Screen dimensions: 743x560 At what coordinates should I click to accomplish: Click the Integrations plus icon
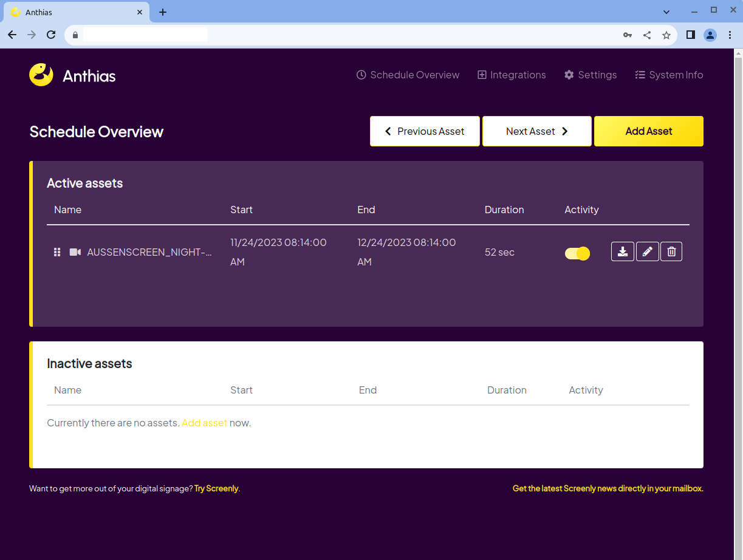[481, 74]
